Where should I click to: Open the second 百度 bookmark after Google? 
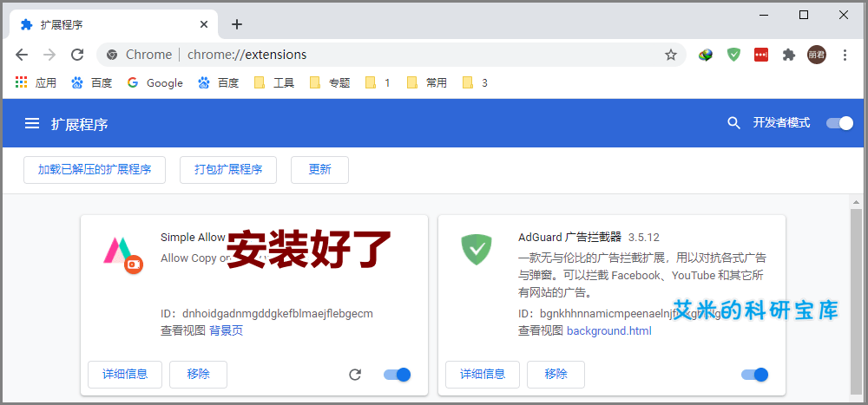click(x=219, y=83)
